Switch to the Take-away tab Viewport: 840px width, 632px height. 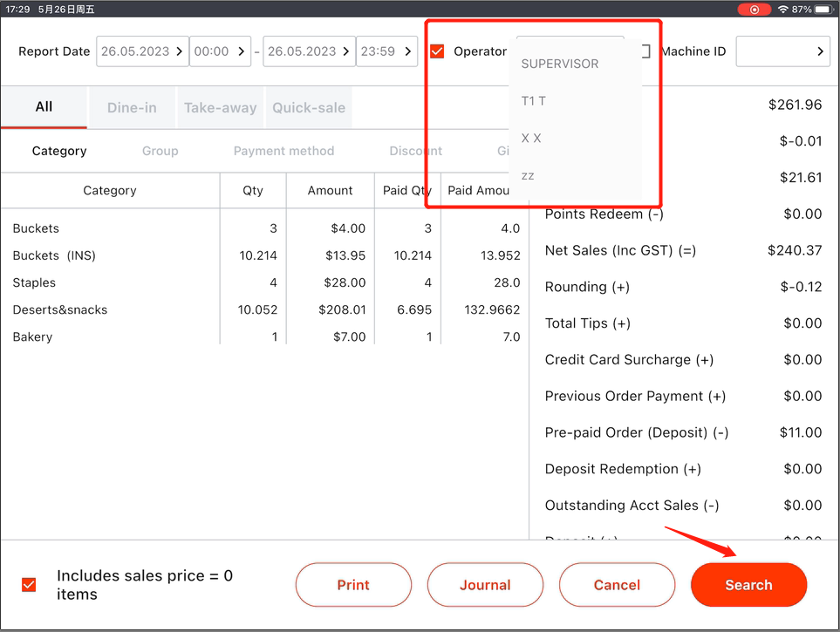(x=220, y=108)
